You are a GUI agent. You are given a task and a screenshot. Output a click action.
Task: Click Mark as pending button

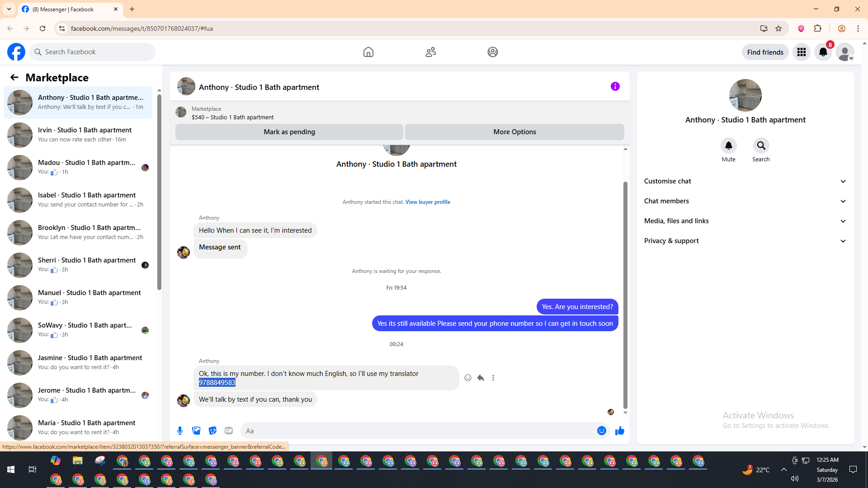pos(289,132)
